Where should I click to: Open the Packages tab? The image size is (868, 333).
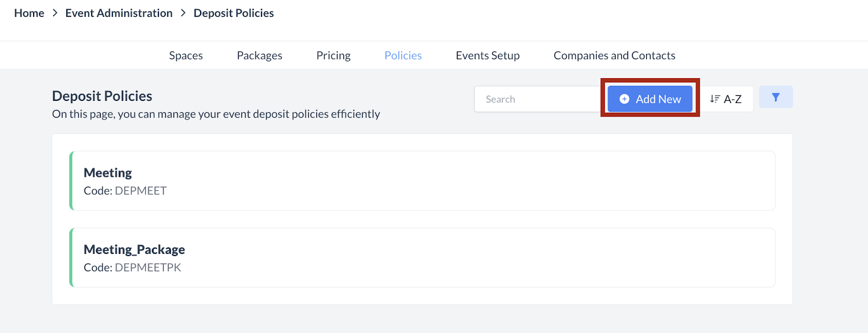pyautogui.click(x=259, y=55)
